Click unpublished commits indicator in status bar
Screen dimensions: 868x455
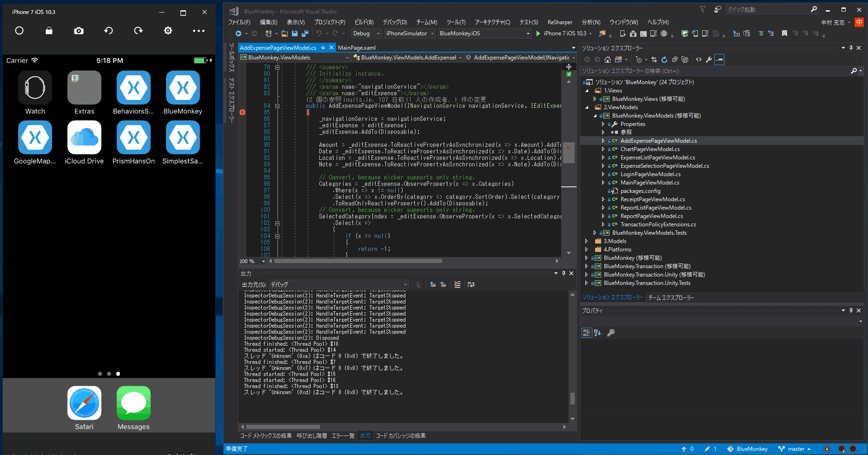(x=688, y=449)
